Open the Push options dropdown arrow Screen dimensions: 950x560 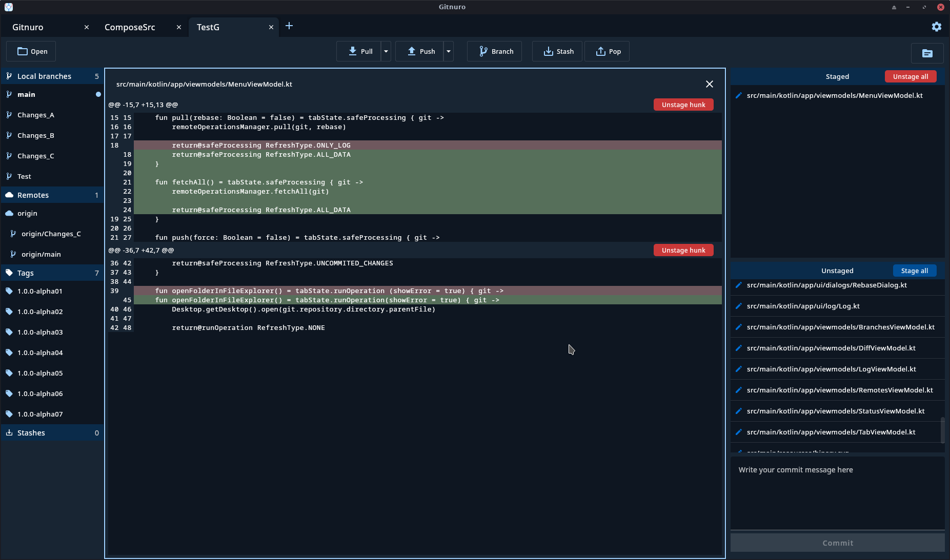(x=449, y=51)
